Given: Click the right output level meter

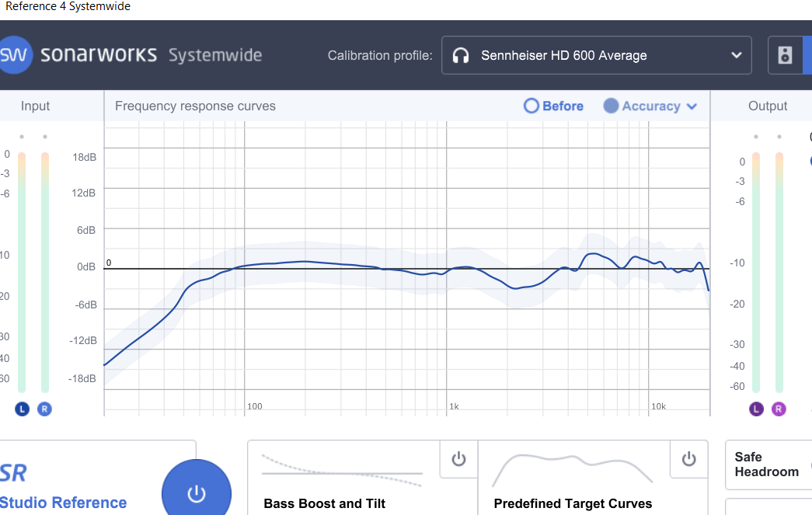Looking at the screenshot, I should pos(779,272).
